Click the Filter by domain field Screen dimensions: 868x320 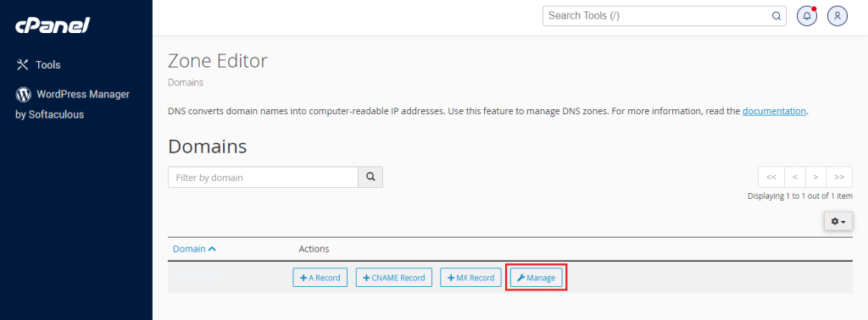point(263,178)
